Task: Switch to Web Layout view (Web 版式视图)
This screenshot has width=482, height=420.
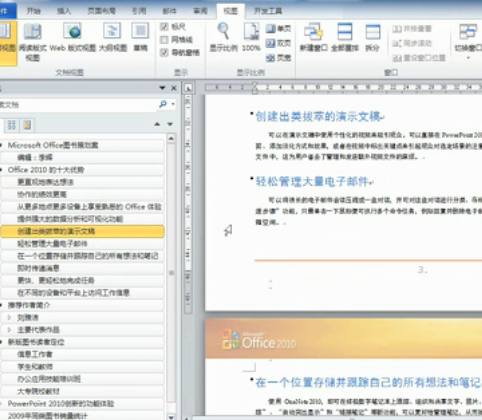Action: tap(73, 37)
